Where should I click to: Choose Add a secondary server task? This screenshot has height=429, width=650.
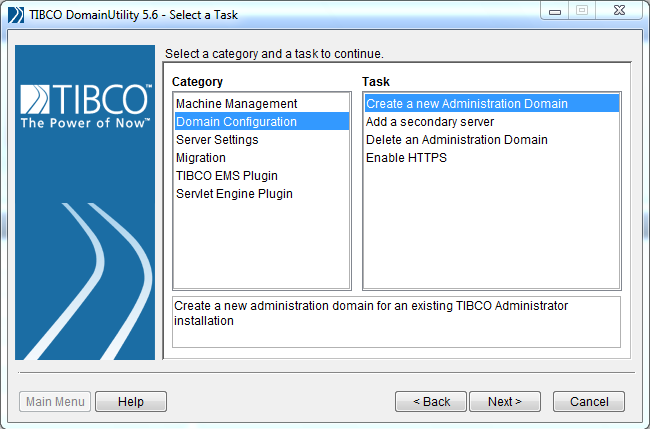pos(492,121)
